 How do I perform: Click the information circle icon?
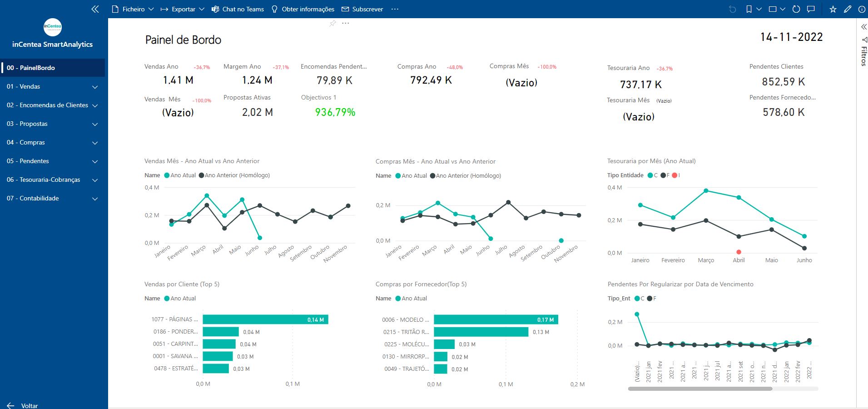coord(862,9)
